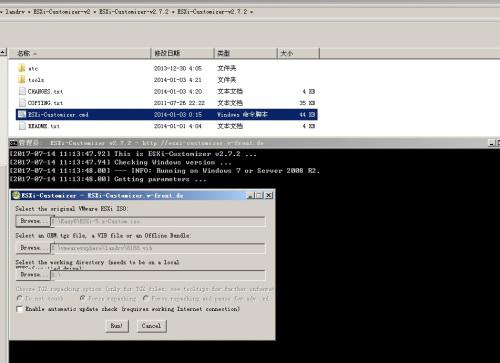Click the etc folder name
The height and width of the screenshot is (363, 500).
pyautogui.click(x=33, y=69)
